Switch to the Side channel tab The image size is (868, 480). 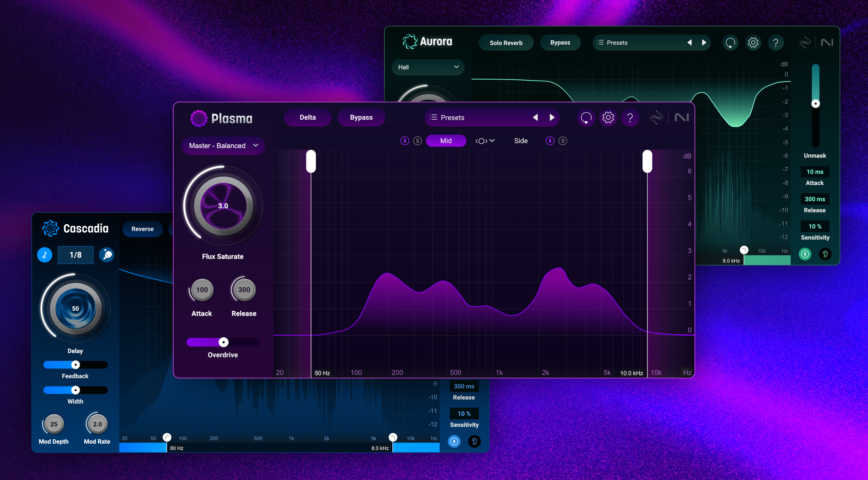pyautogui.click(x=520, y=141)
